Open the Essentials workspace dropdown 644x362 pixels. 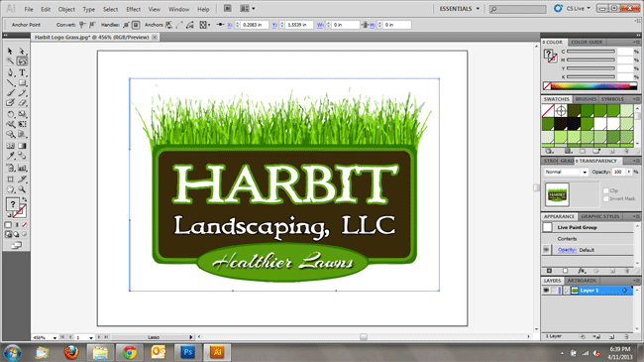(459, 9)
